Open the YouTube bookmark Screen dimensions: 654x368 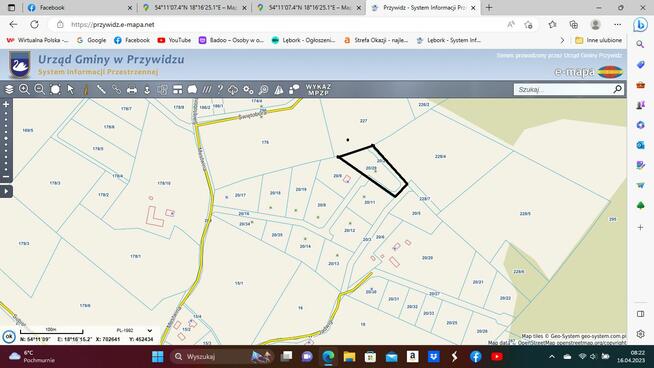(174, 40)
